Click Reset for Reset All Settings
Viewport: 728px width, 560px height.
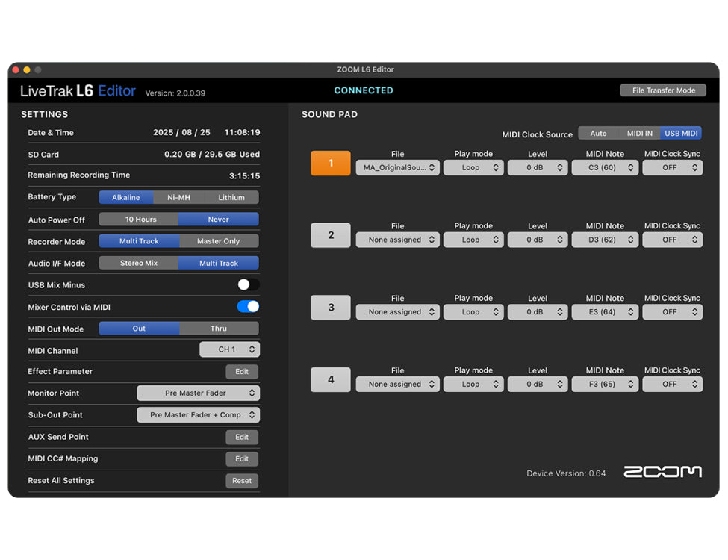[x=242, y=481]
